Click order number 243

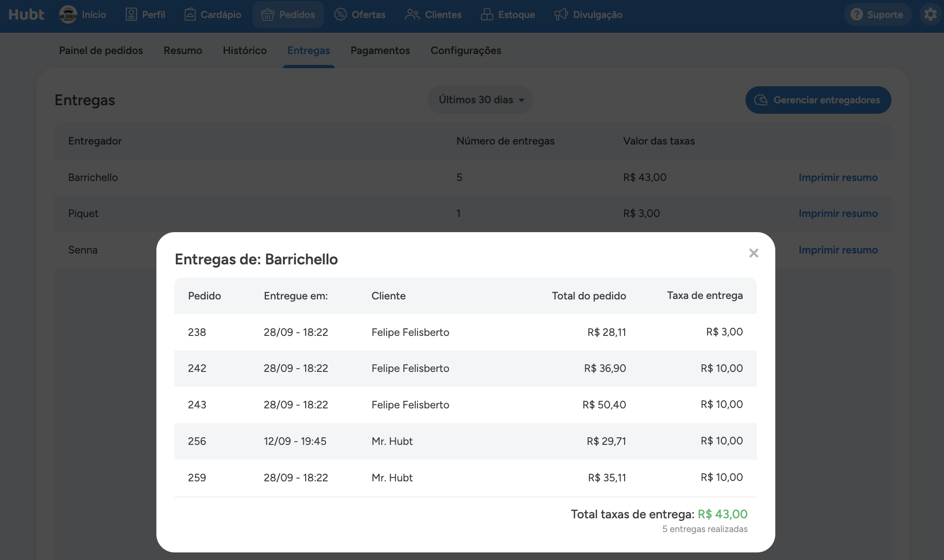pyautogui.click(x=197, y=405)
